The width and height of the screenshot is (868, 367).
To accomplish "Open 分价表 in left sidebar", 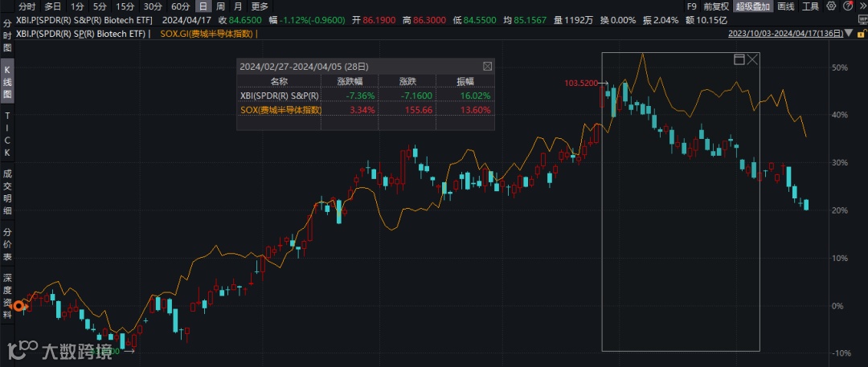I will pyautogui.click(x=7, y=243).
